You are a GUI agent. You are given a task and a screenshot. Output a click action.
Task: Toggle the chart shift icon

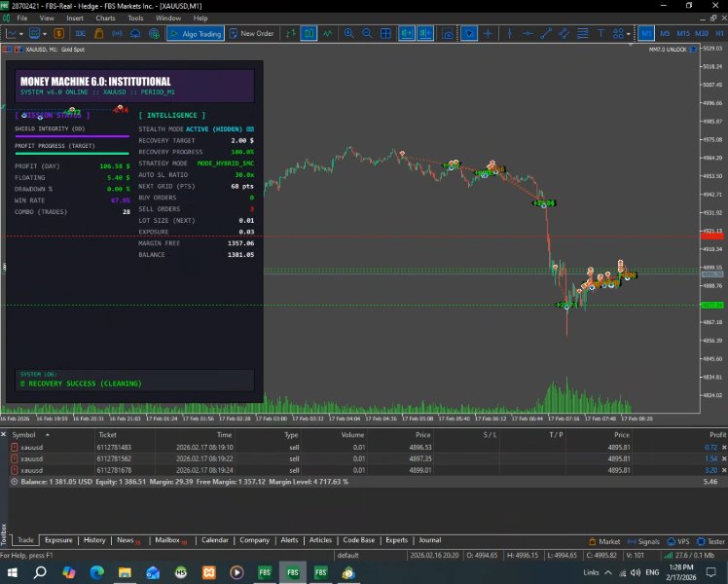click(424, 33)
